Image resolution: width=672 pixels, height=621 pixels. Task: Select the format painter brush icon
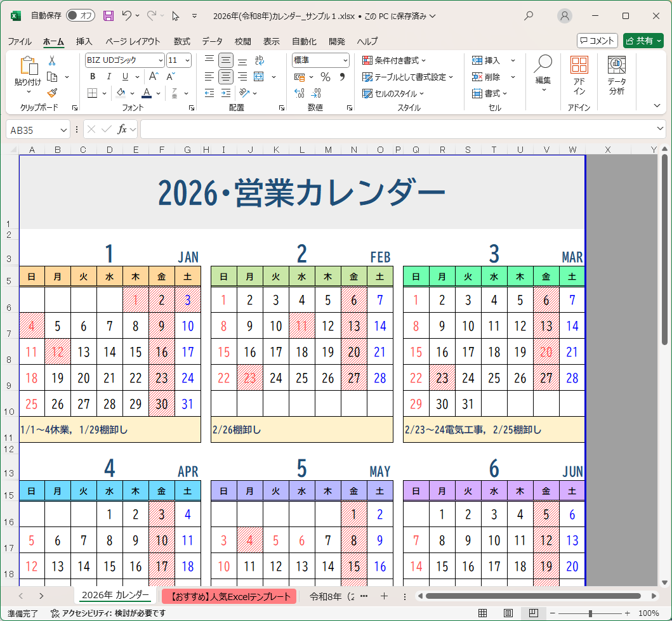point(53,94)
